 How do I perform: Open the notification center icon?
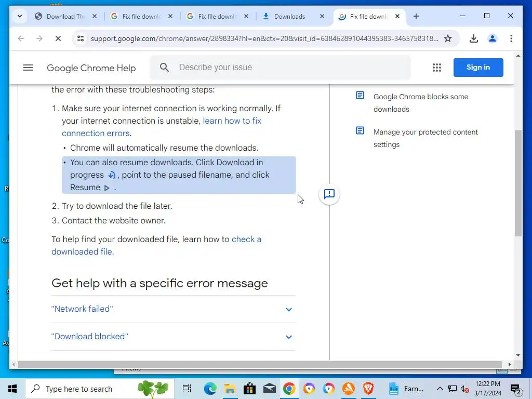pos(516,389)
